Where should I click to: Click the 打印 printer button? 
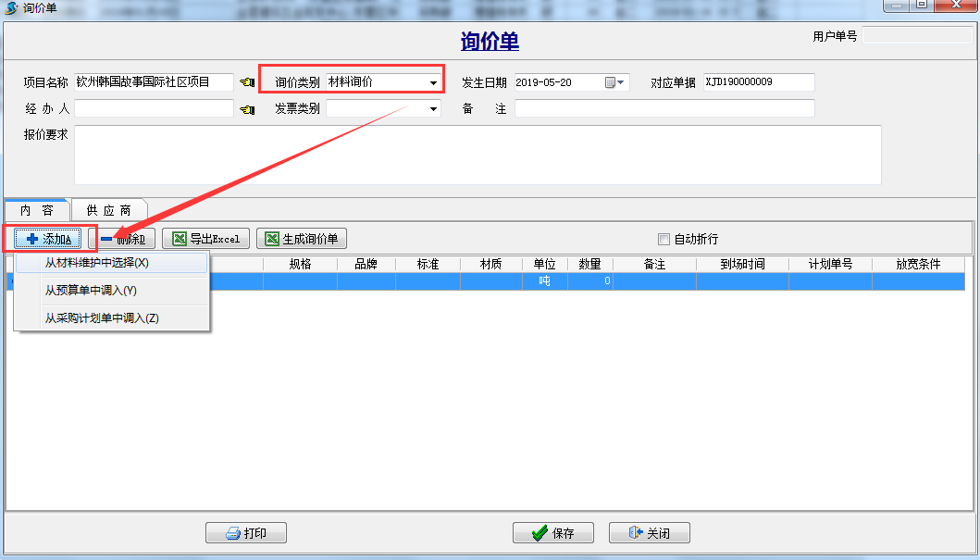click(x=245, y=533)
